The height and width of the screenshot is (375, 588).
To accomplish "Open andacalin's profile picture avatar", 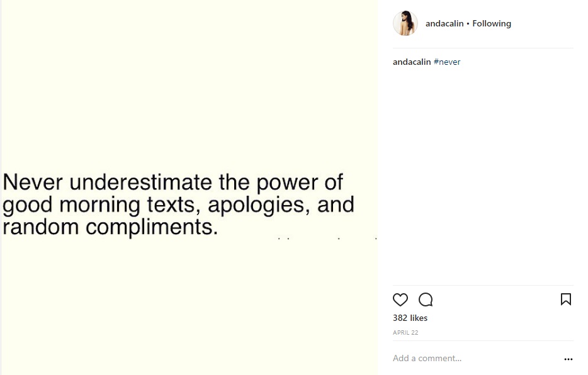I will (405, 24).
